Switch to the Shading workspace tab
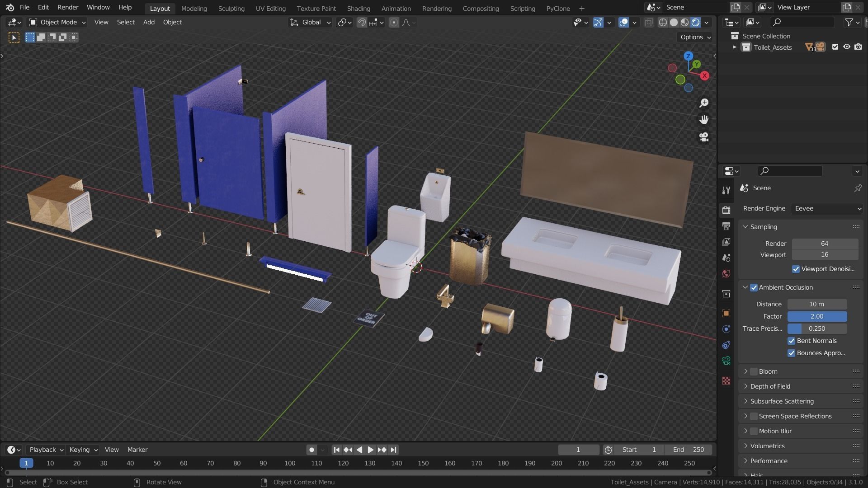Viewport: 868px width, 488px height. (x=358, y=9)
